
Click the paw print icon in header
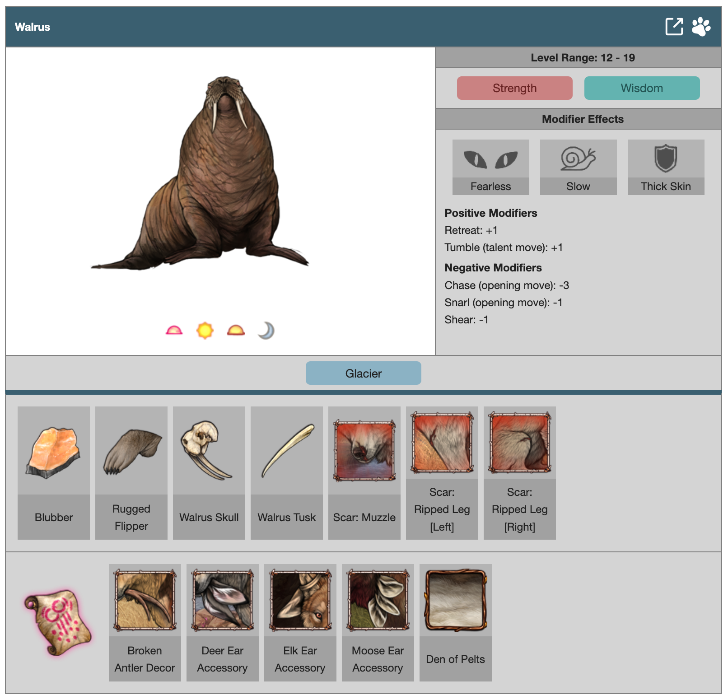point(701,27)
